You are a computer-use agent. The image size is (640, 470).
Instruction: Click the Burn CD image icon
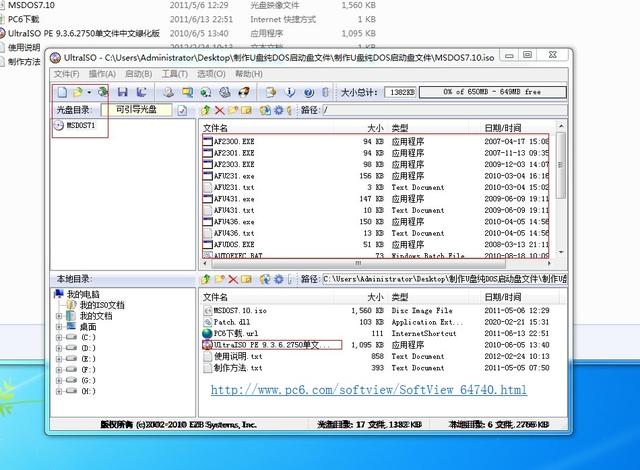pos(244,92)
